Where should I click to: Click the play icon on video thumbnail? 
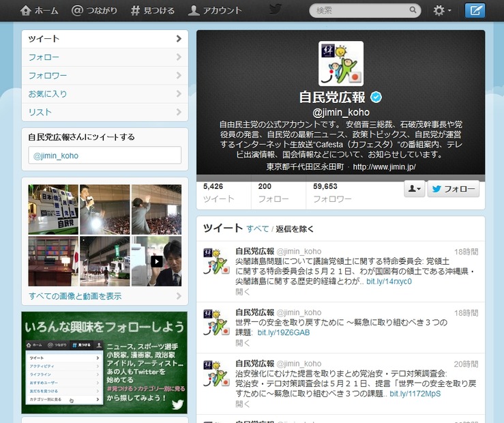[157, 261]
